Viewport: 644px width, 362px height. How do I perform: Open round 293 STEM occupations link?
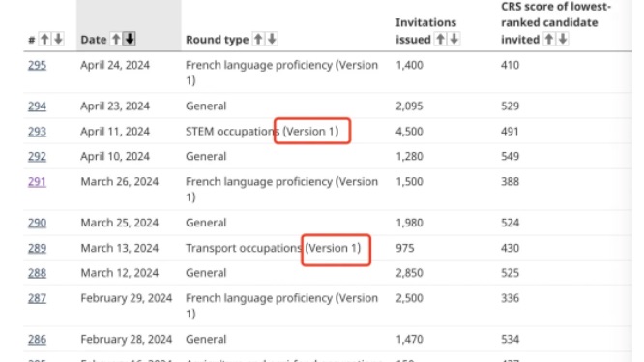coord(37,131)
